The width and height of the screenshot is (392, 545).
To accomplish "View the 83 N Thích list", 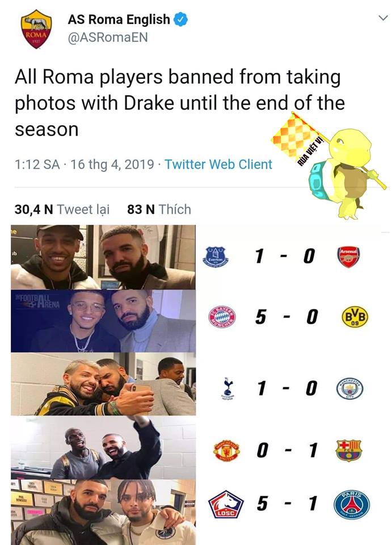I will point(159,209).
